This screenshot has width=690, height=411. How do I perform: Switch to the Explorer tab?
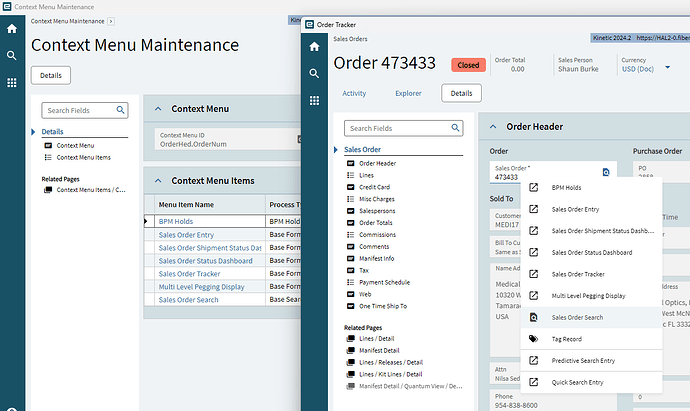[x=407, y=93]
